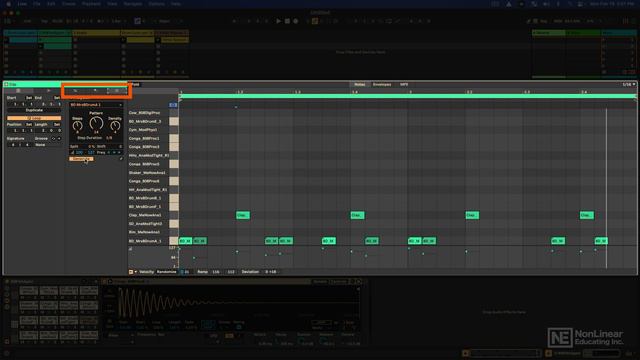Click the Generate button

click(81, 159)
